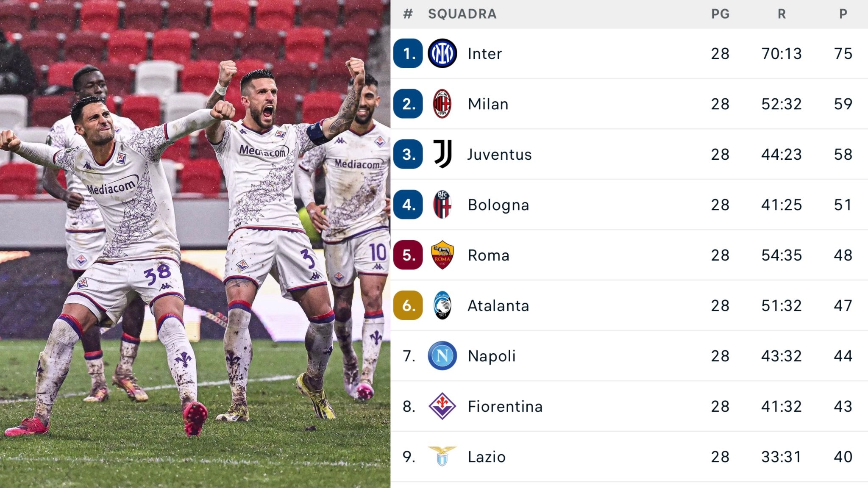868x488 pixels.
Task: Open the Fiorentina players celebration photo
Action: [x=195, y=244]
